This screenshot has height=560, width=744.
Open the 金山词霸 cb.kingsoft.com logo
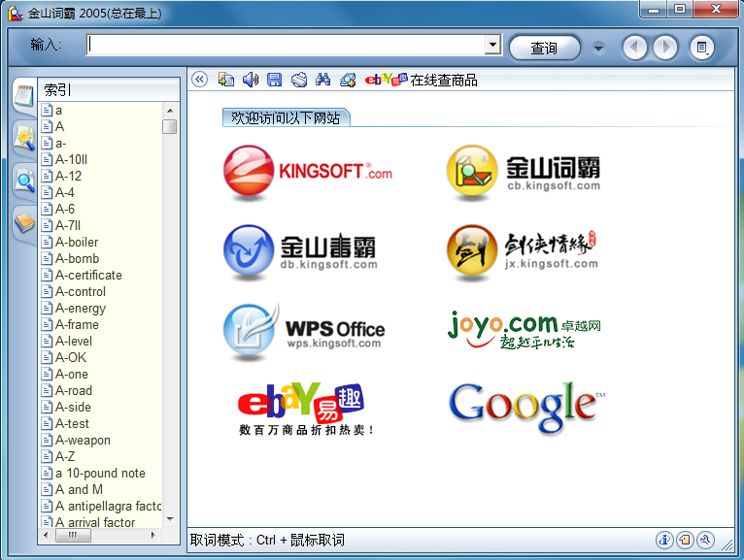tap(524, 172)
